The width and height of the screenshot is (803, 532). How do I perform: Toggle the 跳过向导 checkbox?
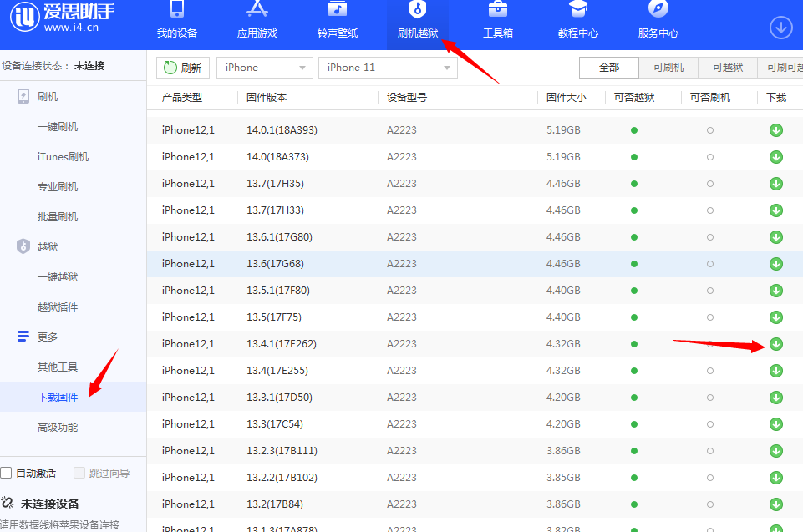click(79, 473)
